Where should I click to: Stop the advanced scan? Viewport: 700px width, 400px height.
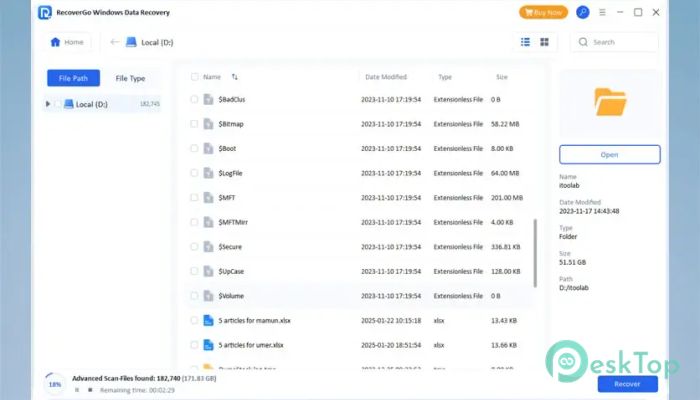pos(90,390)
